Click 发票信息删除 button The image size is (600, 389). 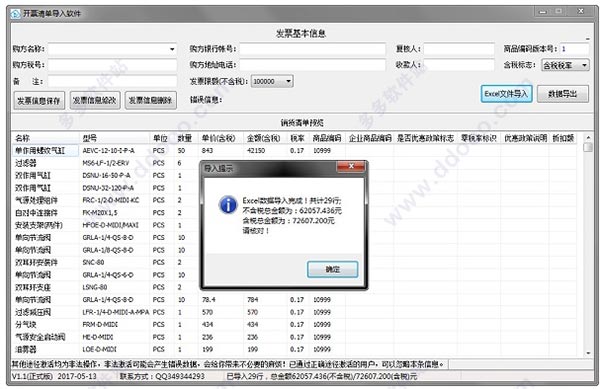pyautogui.click(x=150, y=101)
